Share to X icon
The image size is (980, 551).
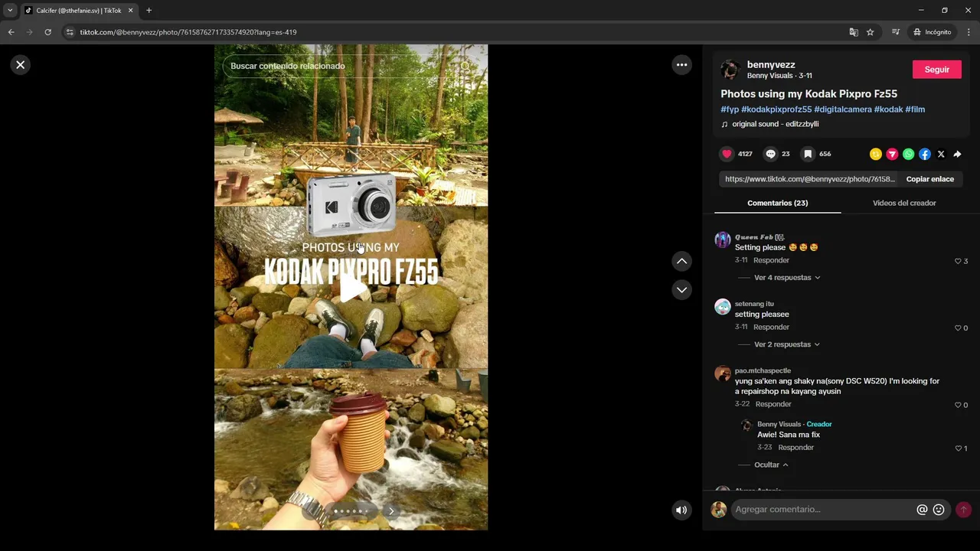pos(941,154)
